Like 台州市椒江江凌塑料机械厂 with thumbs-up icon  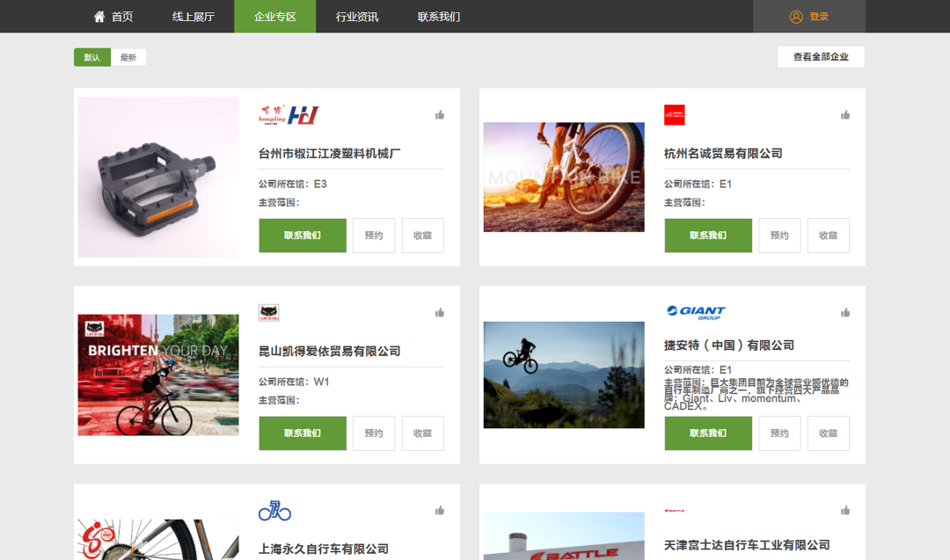pyautogui.click(x=440, y=115)
